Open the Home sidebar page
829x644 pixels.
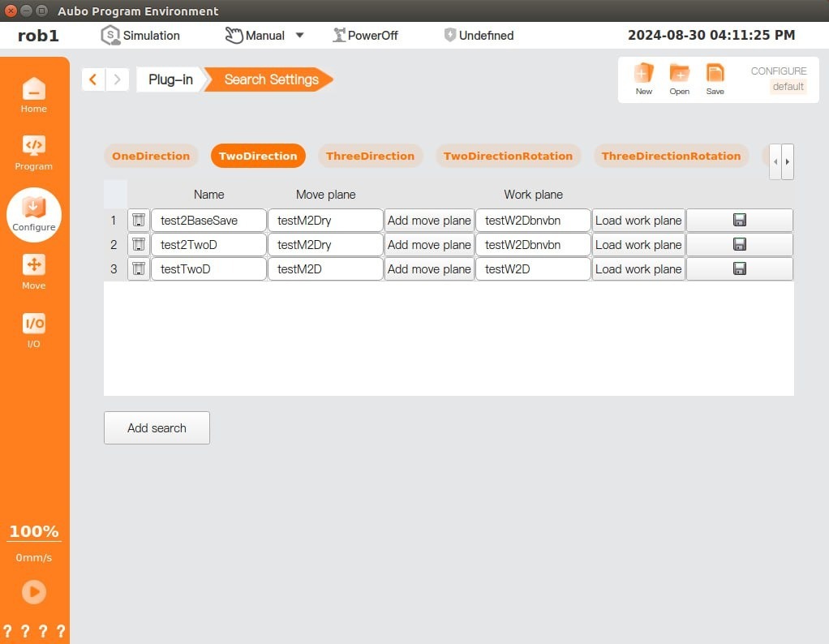34,95
